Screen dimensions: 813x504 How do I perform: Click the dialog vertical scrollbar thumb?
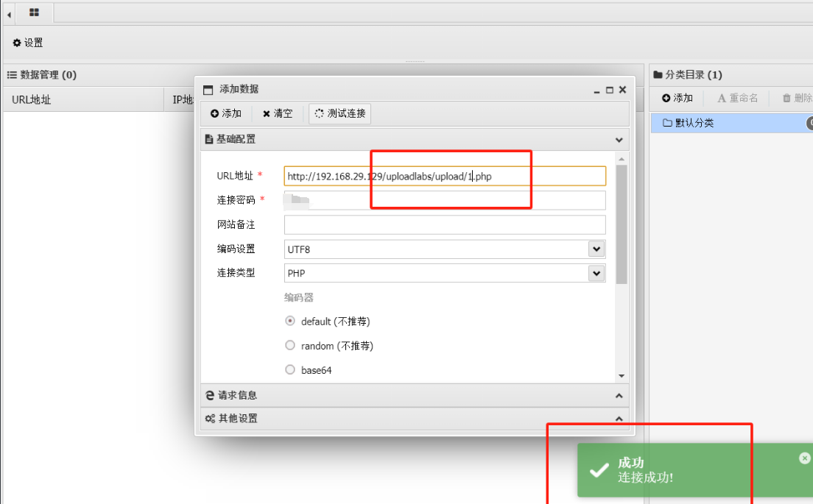click(622, 224)
